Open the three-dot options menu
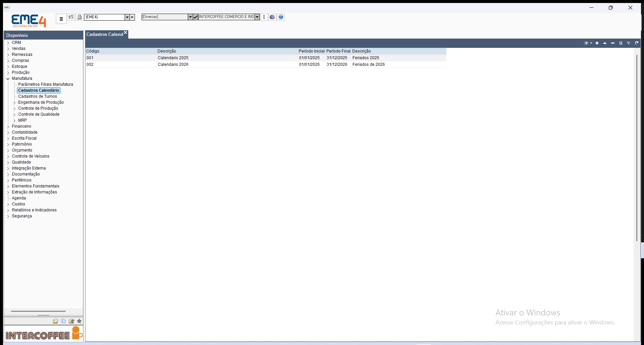This screenshot has width=644, height=345. (x=264, y=17)
